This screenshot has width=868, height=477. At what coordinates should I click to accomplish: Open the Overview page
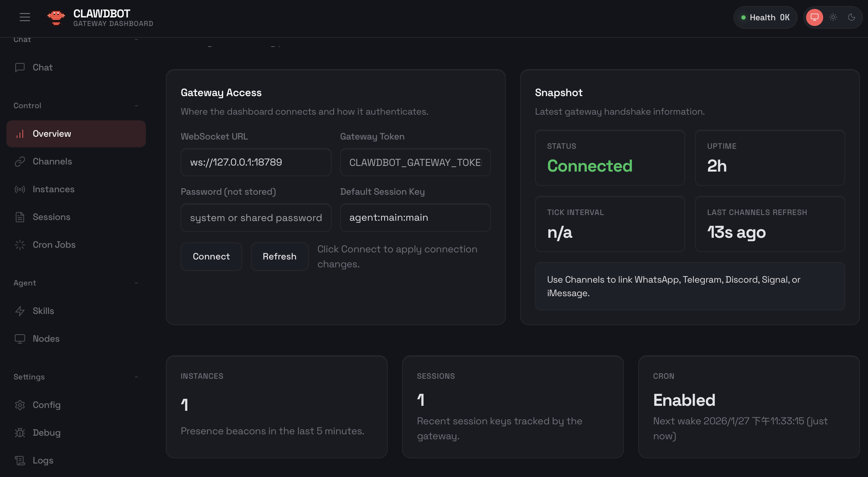pos(52,133)
